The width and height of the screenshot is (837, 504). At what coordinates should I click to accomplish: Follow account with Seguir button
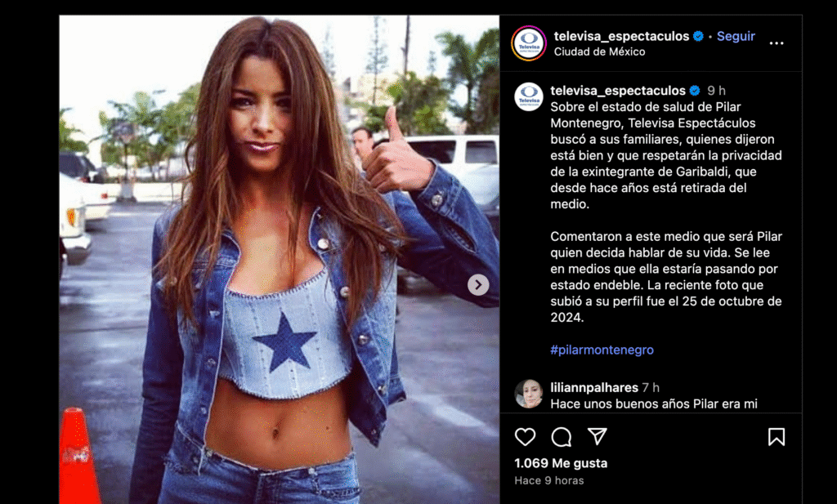[x=736, y=36]
